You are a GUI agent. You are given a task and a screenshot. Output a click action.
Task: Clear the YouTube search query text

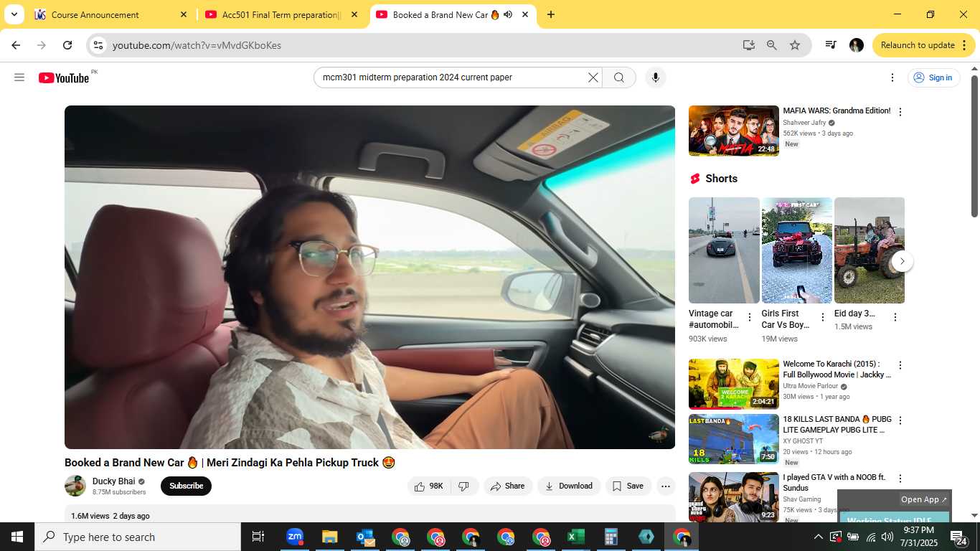point(593,77)
